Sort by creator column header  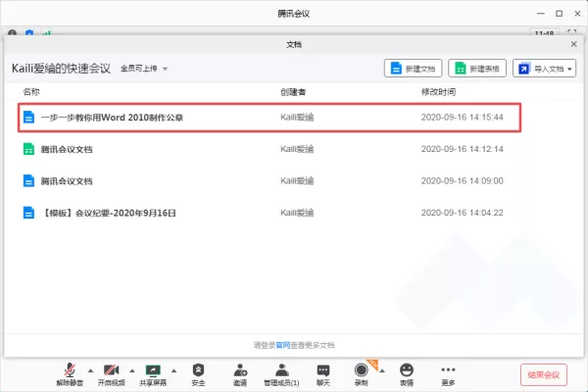coord(293,92)
